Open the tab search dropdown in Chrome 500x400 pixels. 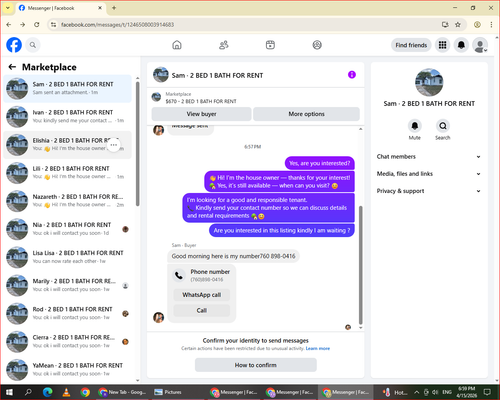point(8,8)
